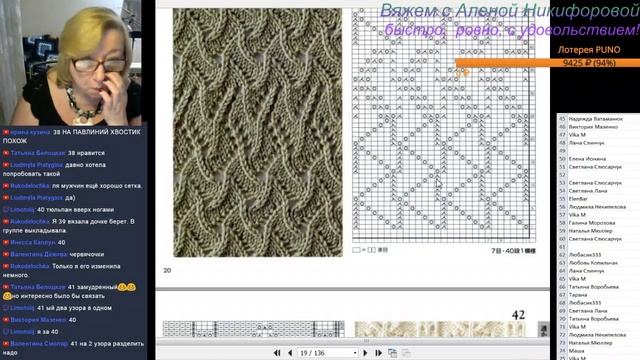Viewport: 640px width, 360px height.
Task: Select row 67 'Тарана' in the list
Action: [x=578, y=295]
